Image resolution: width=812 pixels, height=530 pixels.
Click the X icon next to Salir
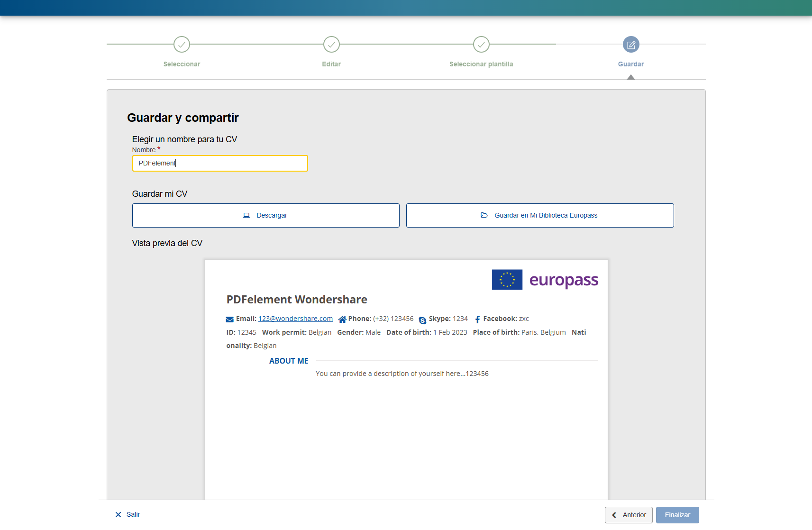tap(118, 515)
